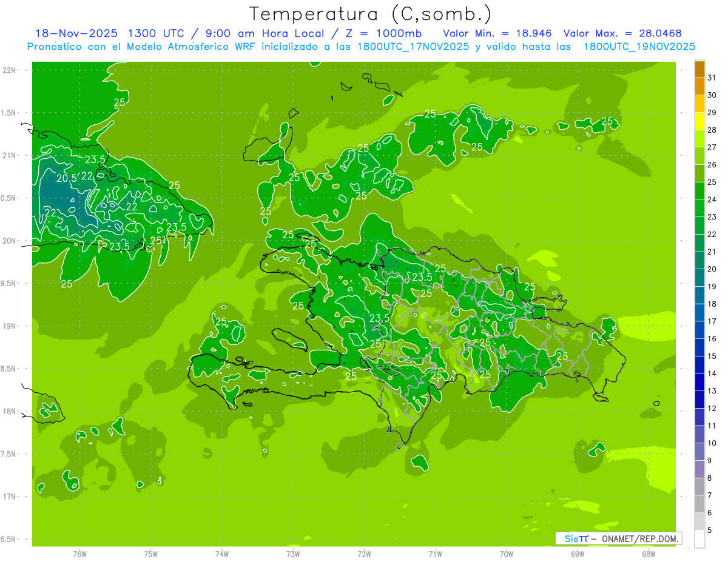Pick the yellow swatch between 28 and 29
Image resolution: width=728 pixels, height=562 pixels.
[x=699, y=121]
